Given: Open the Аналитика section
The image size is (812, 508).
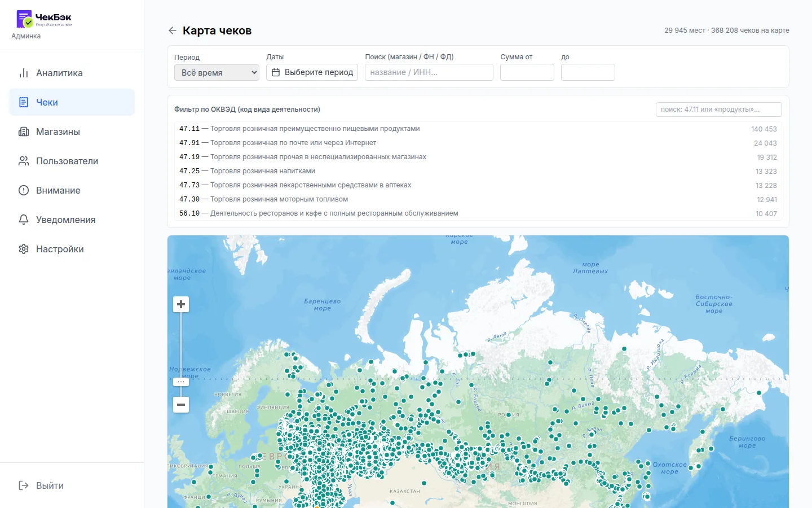Looking at the screenshot, I should click(72, 73).
